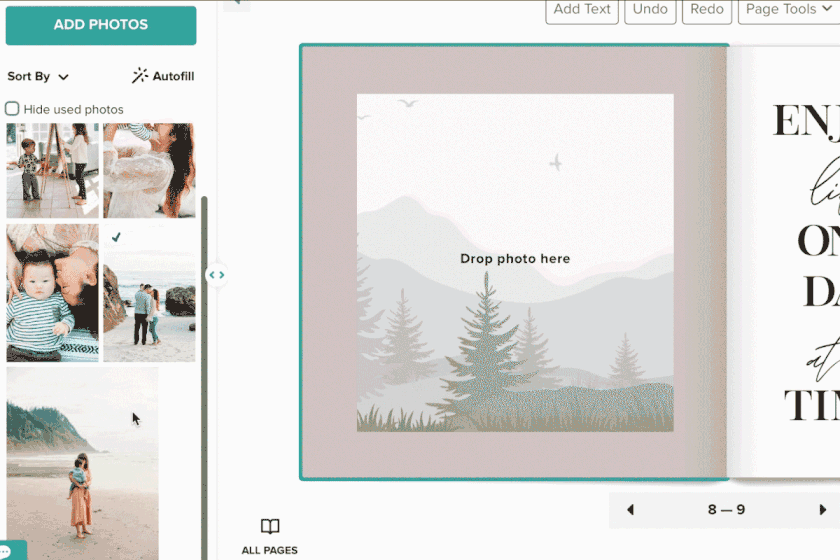Viewport: 840px width, 560px height.
Task: Click the Add Text button
Action: click(582, 10)
